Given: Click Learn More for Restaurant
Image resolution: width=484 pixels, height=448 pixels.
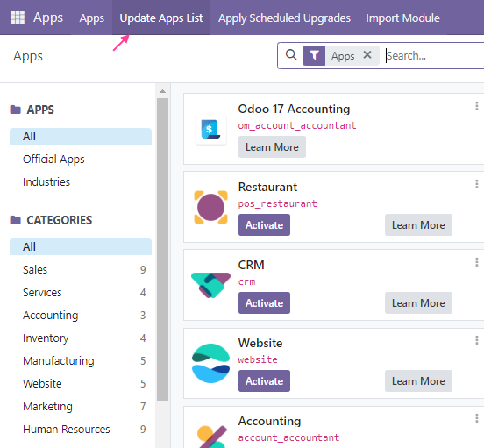Looking at the screenshot, I should click(418, 225).
